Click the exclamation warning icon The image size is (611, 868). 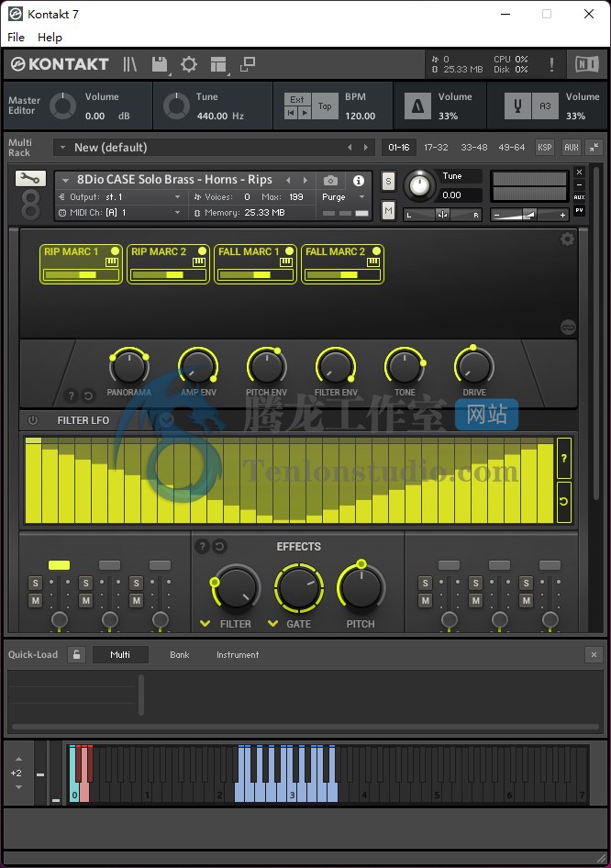[x=551, y=64]
